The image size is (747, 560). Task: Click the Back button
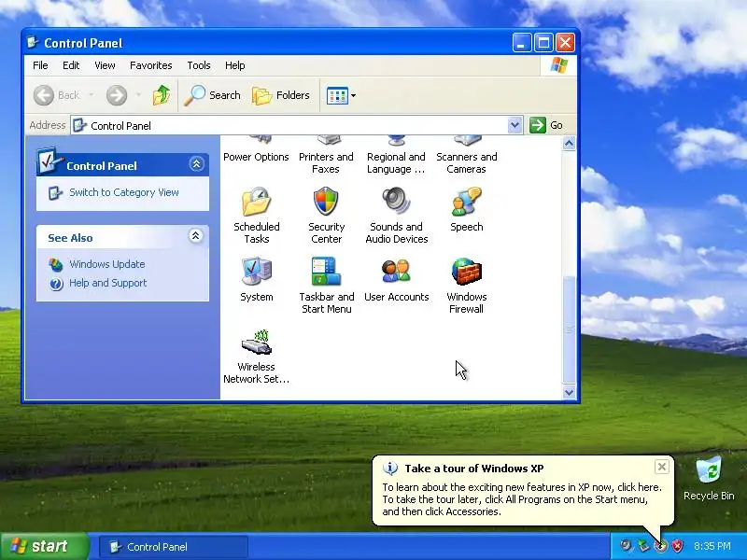point(56,95)
